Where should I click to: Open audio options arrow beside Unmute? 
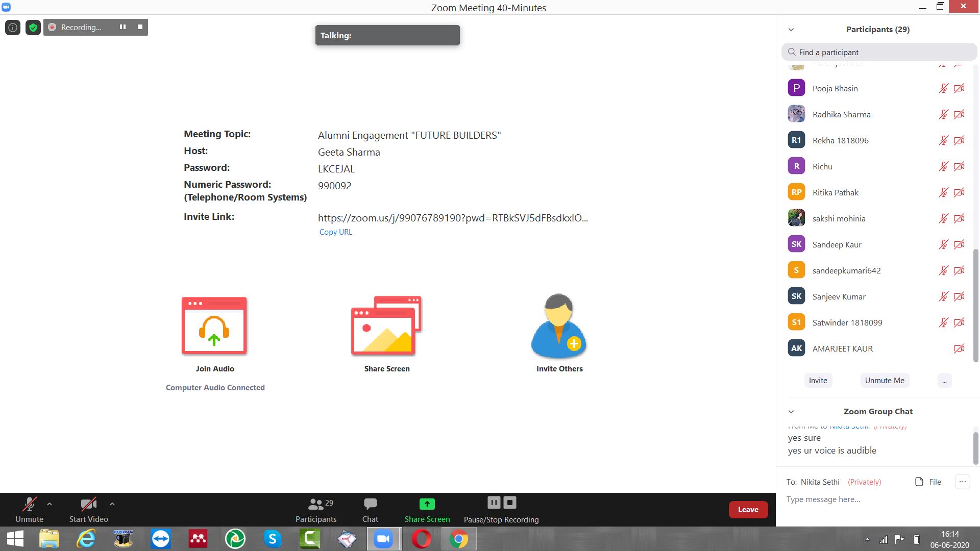pos(50,504)
